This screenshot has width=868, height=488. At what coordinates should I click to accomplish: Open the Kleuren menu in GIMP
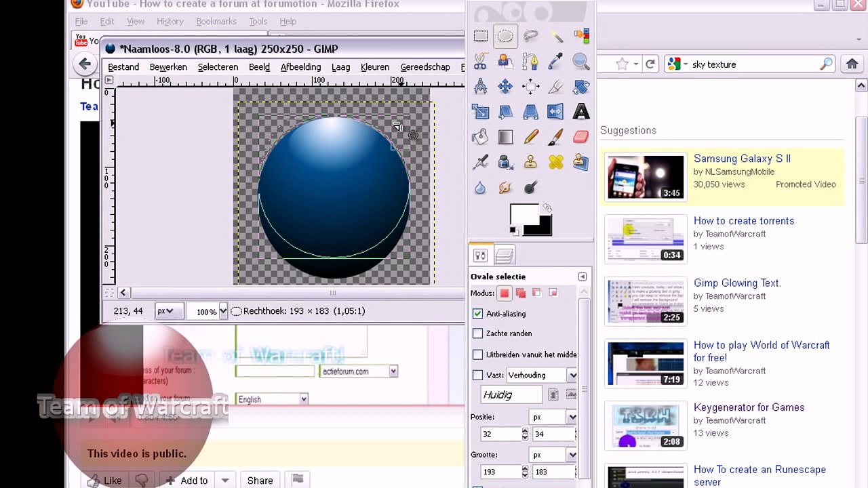(375, 67)
